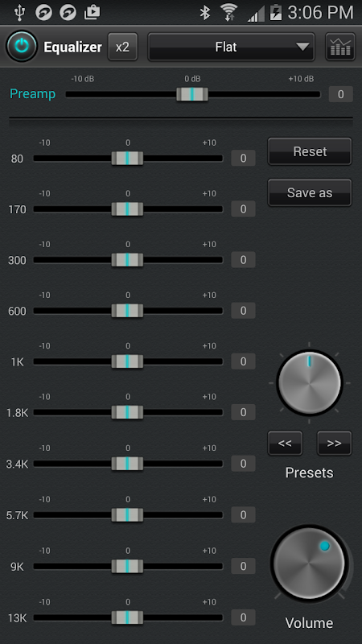Click the 1K band slider handle

pyautogui.click(x=127, y=361)
